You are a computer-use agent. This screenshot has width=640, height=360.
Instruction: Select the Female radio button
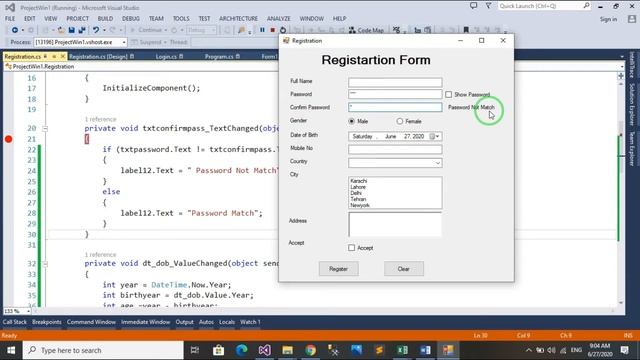click(x=400, y=121)
